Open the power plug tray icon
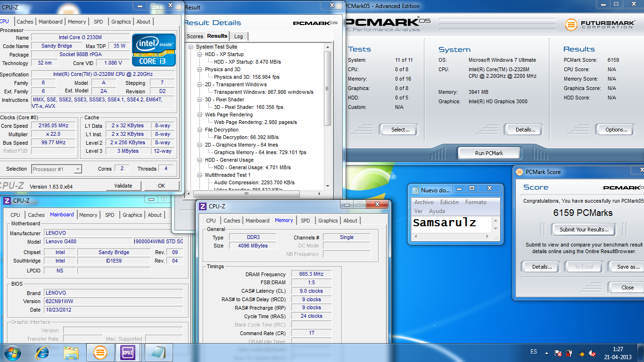 click(x=569, y=353)
